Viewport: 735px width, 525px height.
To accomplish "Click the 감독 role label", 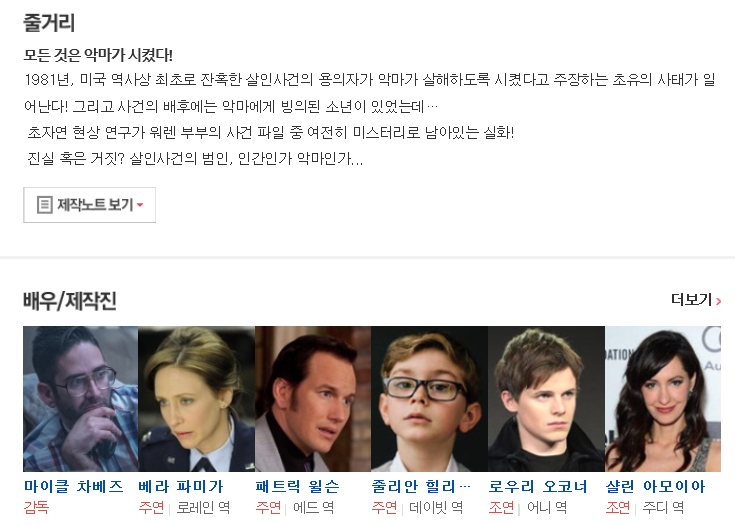I will coord(36,508).
